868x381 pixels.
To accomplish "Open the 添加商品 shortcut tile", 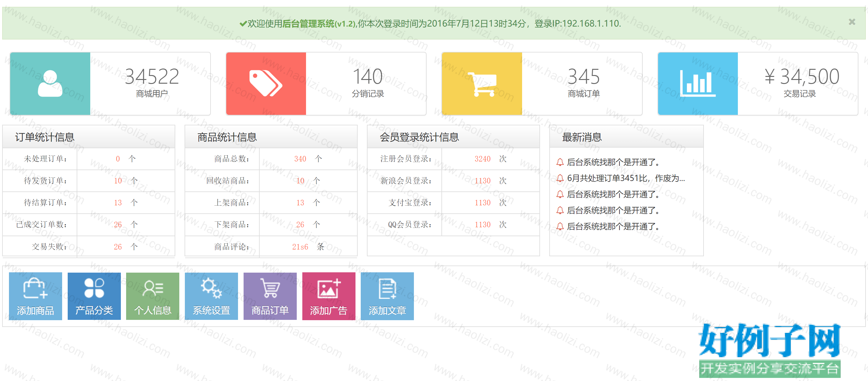I will [x=35, y=296].
